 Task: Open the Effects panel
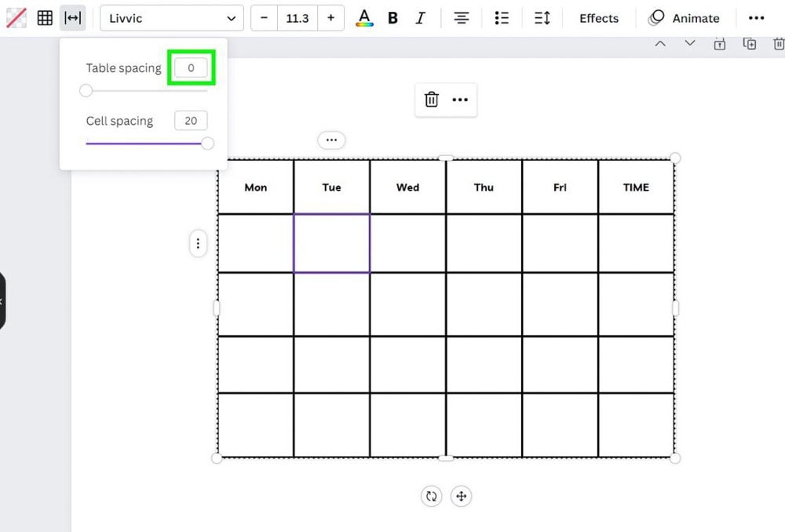[598, 18]
